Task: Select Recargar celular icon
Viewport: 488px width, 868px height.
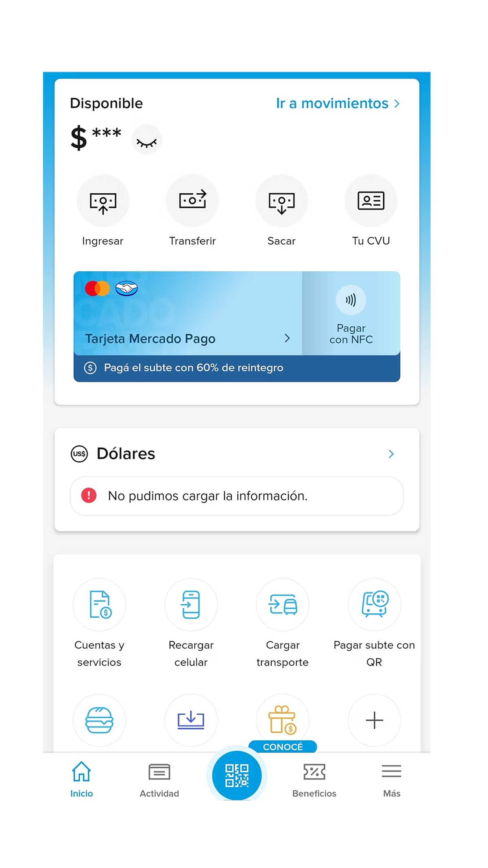Action: click(191, 605)
